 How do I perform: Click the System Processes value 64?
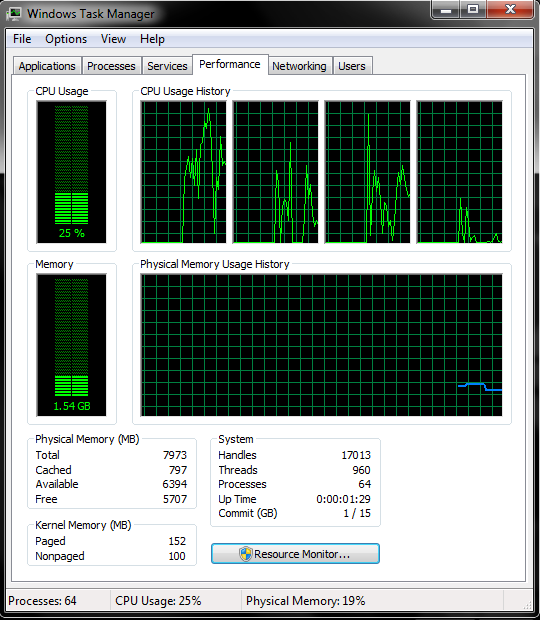[364, 484]
